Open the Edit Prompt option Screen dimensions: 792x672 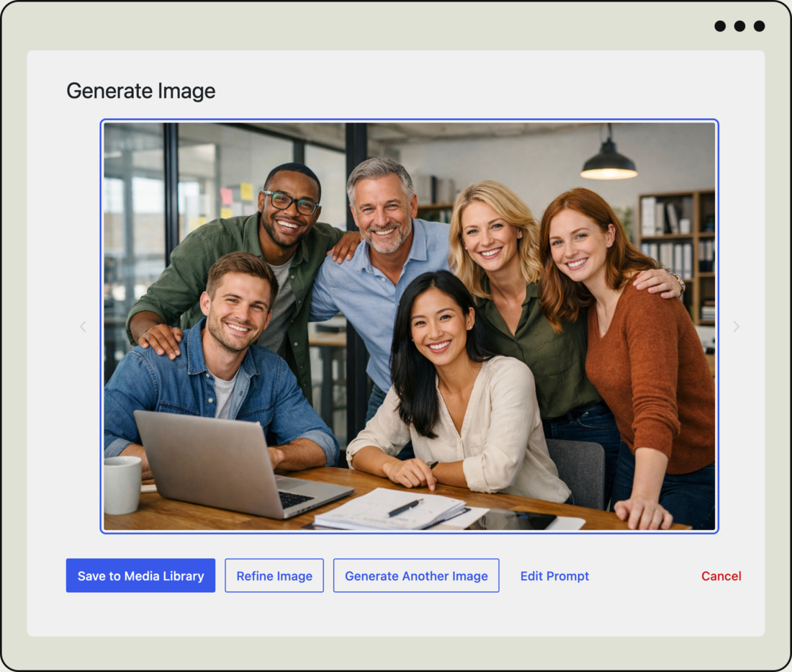[554, 575]
